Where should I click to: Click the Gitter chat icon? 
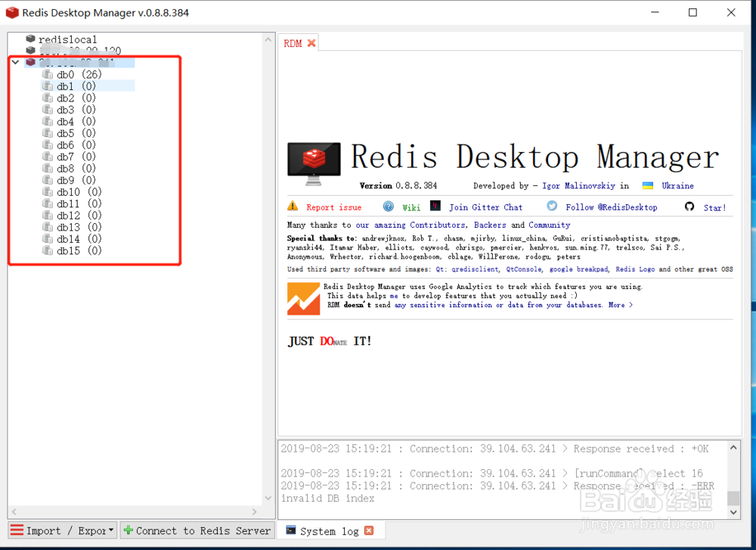pyautogui.click(x=435, y=206)
